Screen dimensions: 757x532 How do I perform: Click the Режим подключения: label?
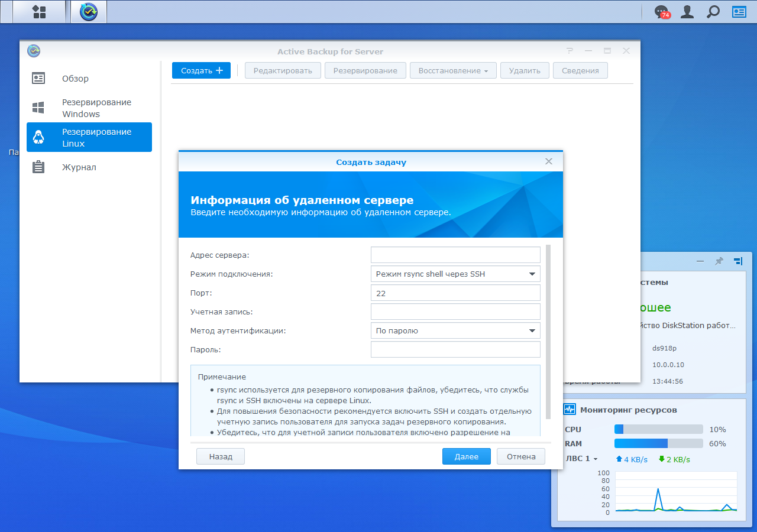click(232, 274)
